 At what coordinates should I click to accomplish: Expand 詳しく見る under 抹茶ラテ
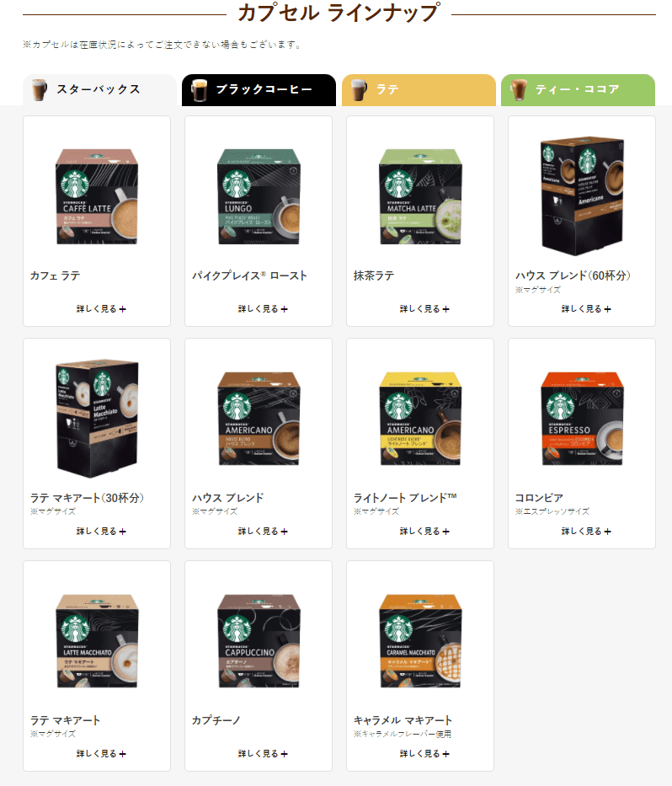point(424,309)
